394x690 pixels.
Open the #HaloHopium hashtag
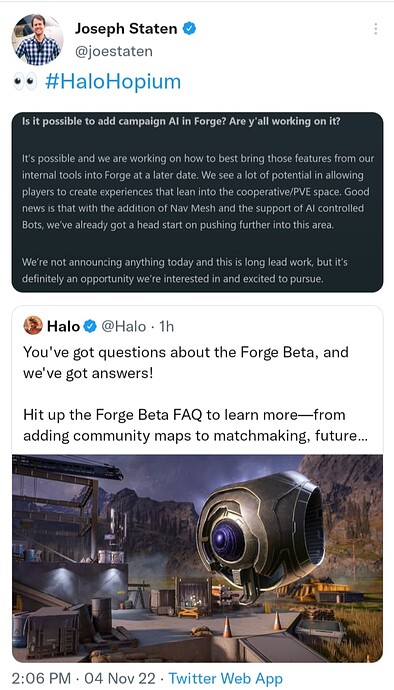113,82
